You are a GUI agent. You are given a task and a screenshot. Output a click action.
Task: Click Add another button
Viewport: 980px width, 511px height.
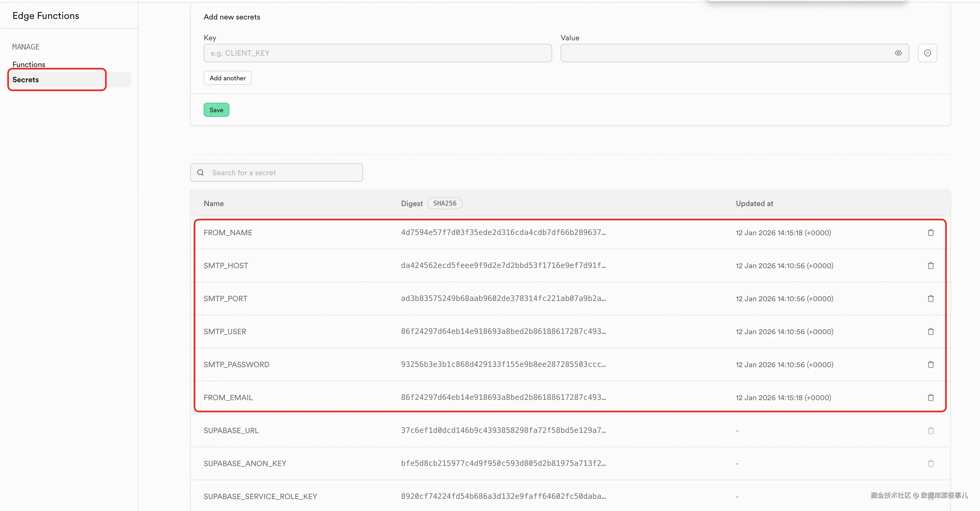(227, 78)
